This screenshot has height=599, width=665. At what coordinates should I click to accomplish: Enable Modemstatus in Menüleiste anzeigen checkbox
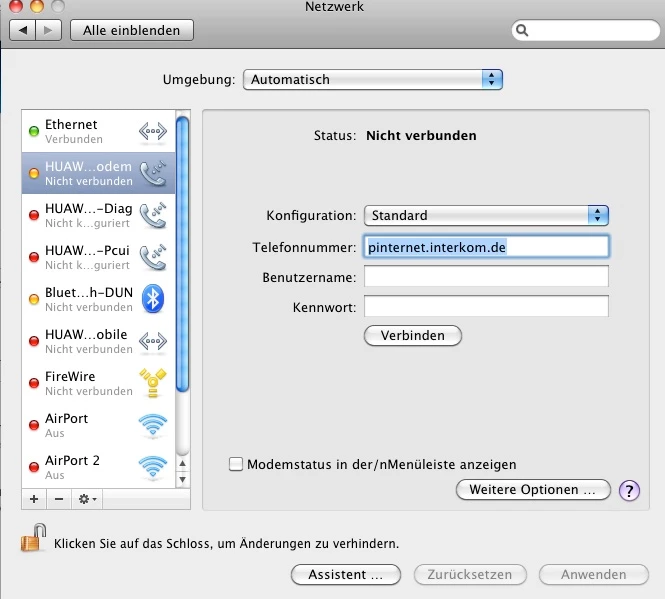(236, 464)
